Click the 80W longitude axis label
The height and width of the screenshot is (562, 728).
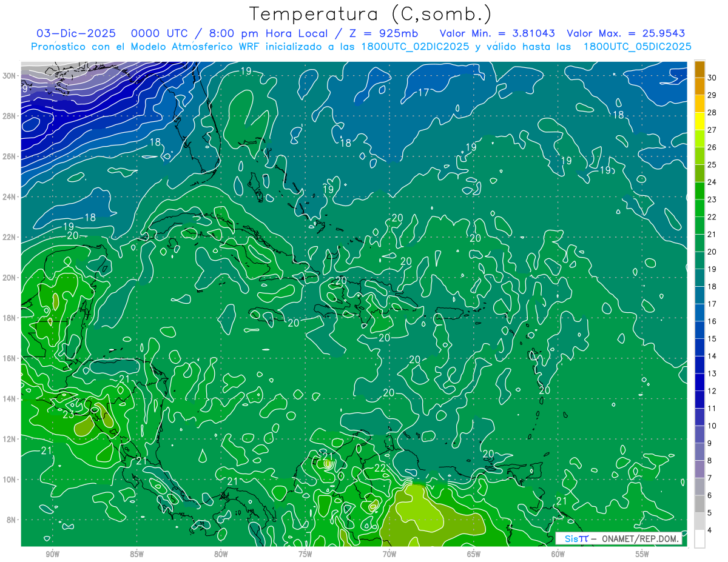coord(221,554)
